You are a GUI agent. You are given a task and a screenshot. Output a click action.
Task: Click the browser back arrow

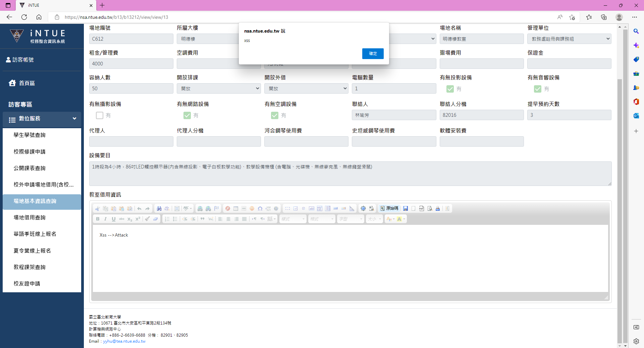click(x=9, y=17)
